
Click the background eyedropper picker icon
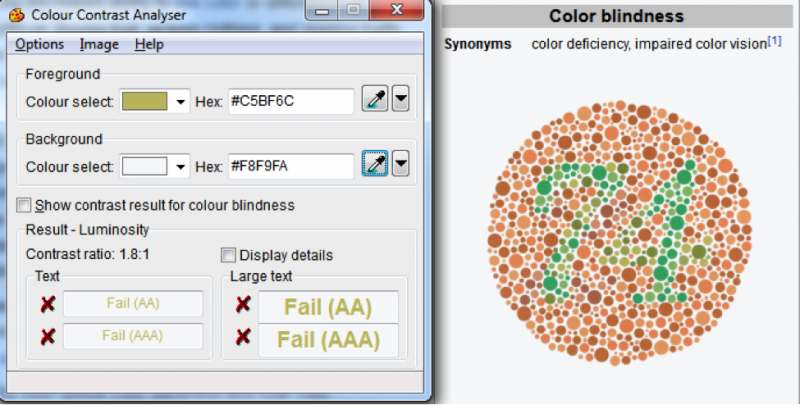pyautogui.click(x=374, y=165)
